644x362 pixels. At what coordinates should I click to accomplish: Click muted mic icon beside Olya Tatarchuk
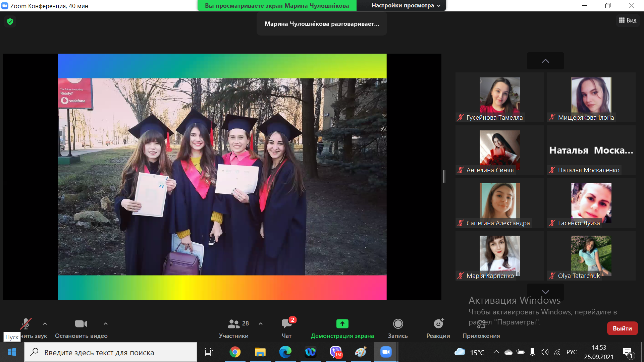552,276
